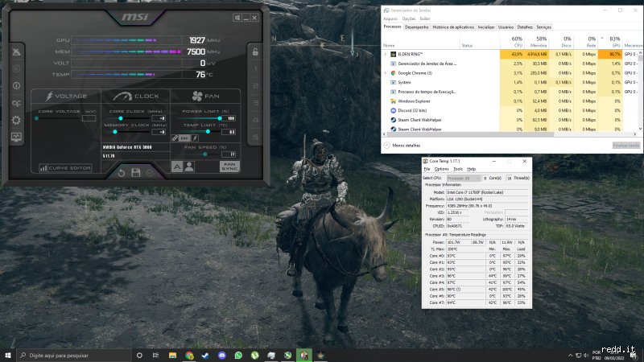Toggle automatic fan mode 'A' button
Viewport: 644px width, 362px height.
click(176, 167)
